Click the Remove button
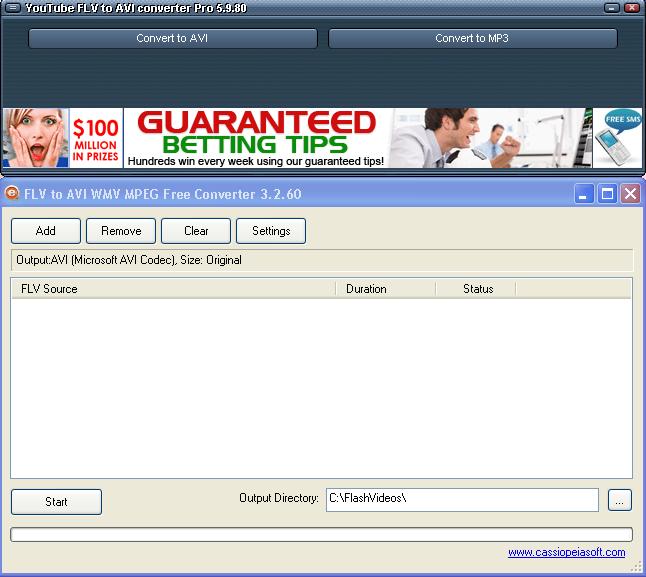Image resolution: width=646 pixels, height=577 pixels. (121, 231)
